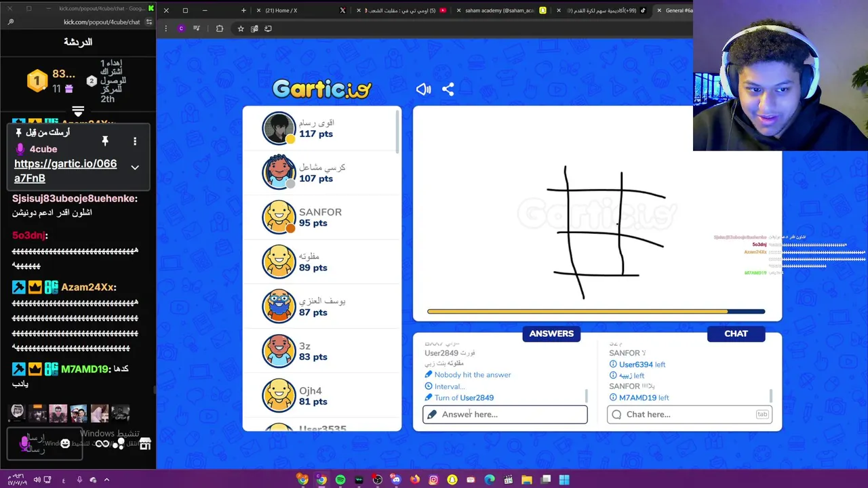868x488 pixels.
Task: Switch to saham academy browser tab
Action: 502,10
